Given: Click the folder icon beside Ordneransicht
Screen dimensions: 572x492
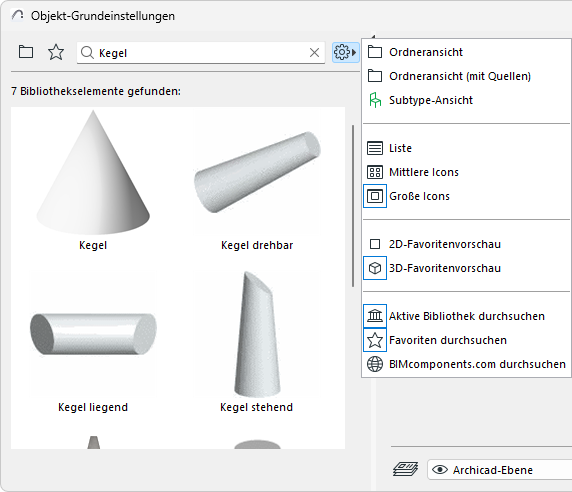Looking at the screenshot, I should 375,52.
